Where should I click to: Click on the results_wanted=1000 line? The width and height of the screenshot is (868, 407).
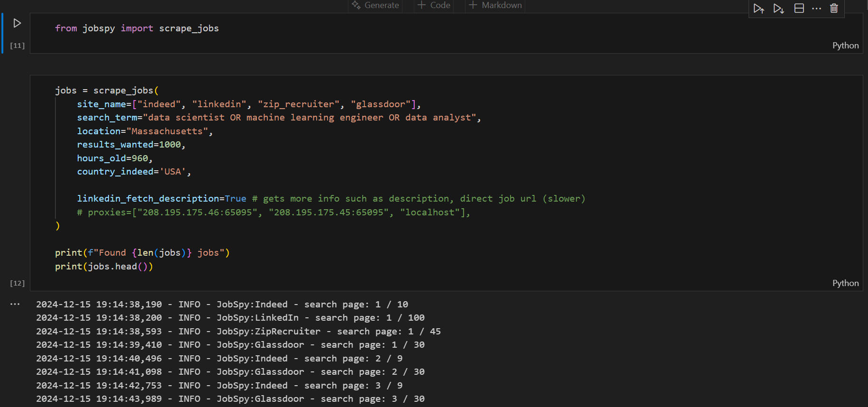pyautogui.click(x=131, y=145)
